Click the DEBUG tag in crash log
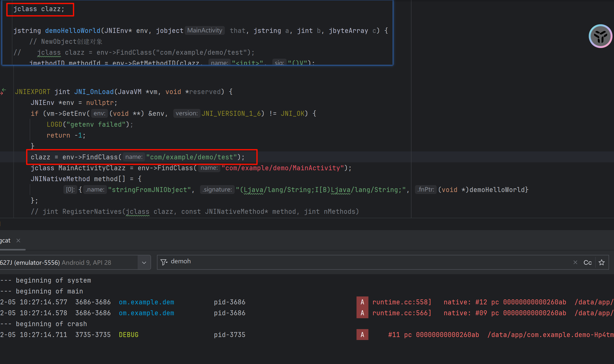The height and width of the screenshot is (364, 614). pyautogui.click(x=128, y=335)
